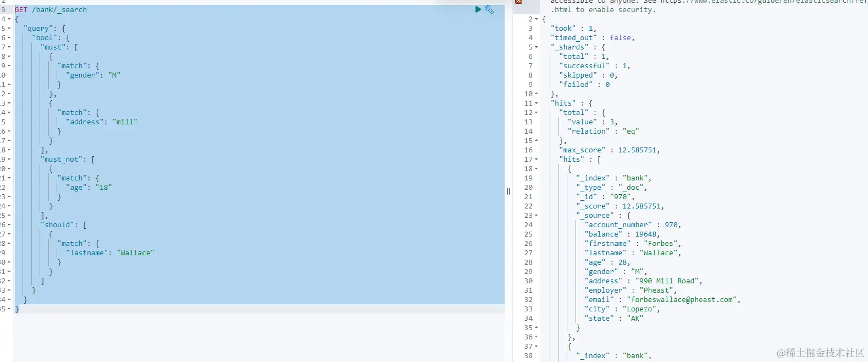
Task: Open the wrench options menu for the request
Action: pyautogui.click(x=489, y=9)
